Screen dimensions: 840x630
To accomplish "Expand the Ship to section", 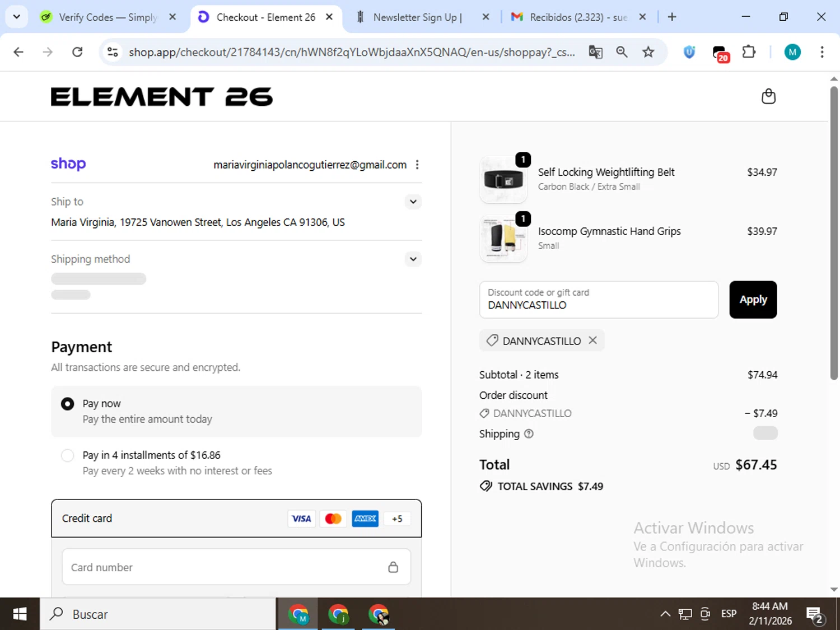I will coord(413,202).
